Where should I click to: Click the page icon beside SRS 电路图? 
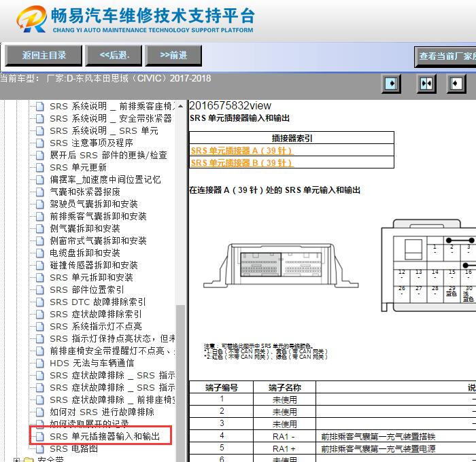(39, 448)
